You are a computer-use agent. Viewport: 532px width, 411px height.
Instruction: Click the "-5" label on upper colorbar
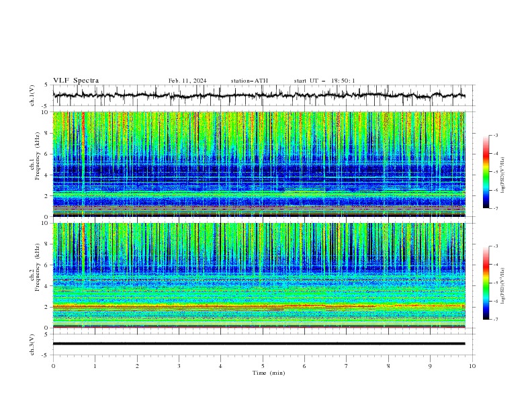click(495, 172)
